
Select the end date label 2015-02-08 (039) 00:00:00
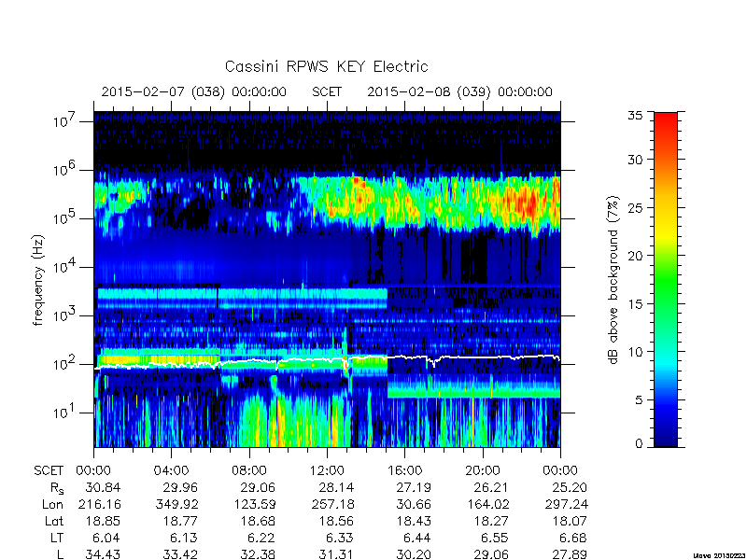point(459,91)
